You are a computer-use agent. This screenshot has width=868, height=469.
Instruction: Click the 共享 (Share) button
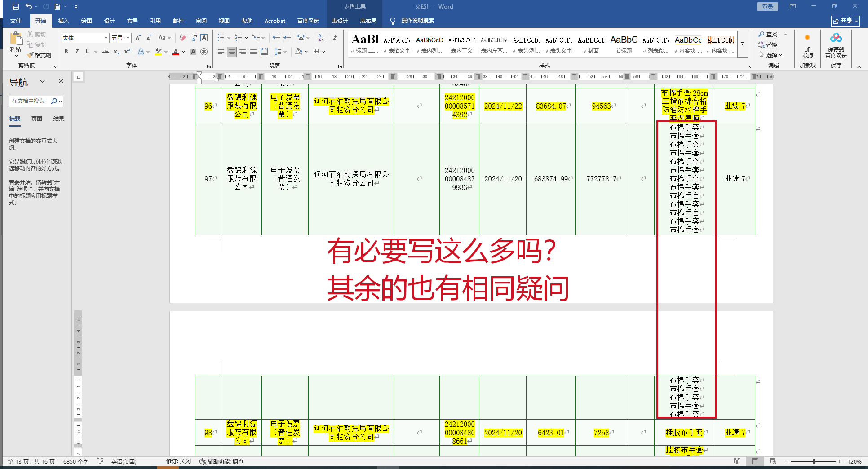[845, 21]
